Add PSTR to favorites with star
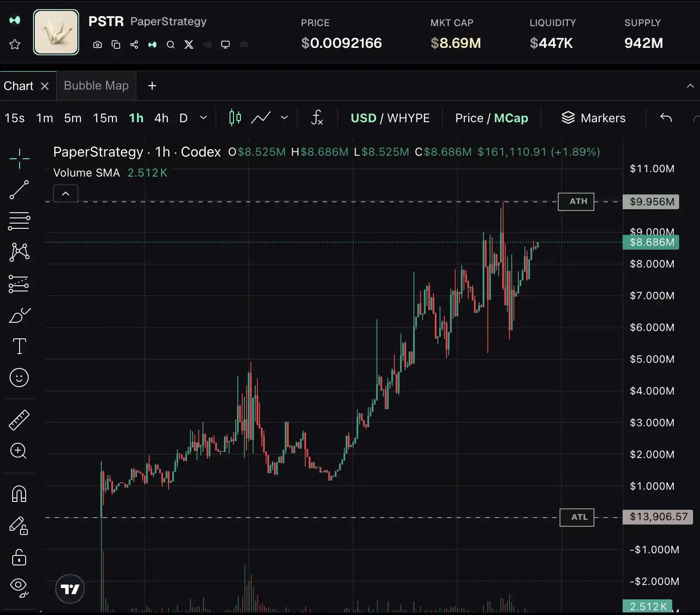Image resolution: width=700 pixels, height=615 pixels. click(x=15, y=44)
